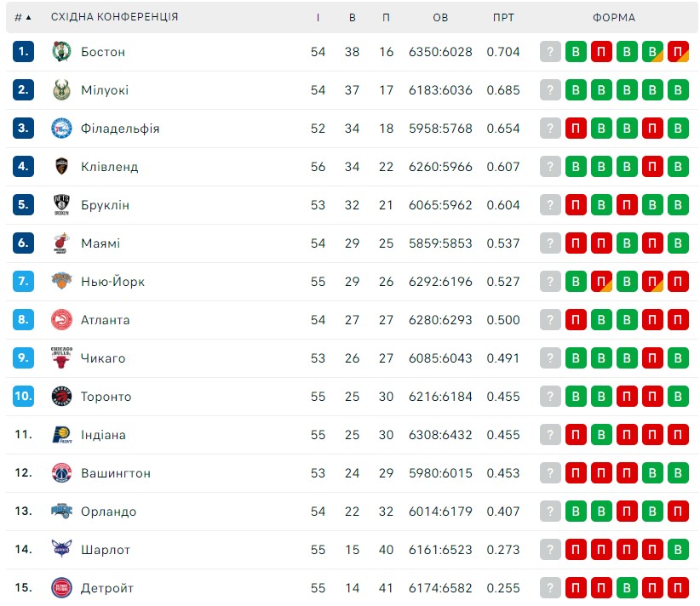Click Шарлот's green В form badge

(x=678, y=549)
